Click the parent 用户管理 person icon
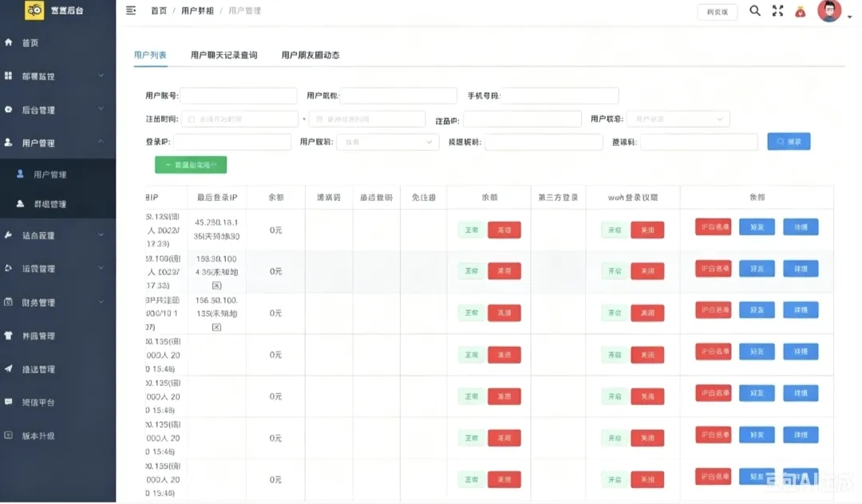The image size is (862, 504). click(x=8, y=142)
